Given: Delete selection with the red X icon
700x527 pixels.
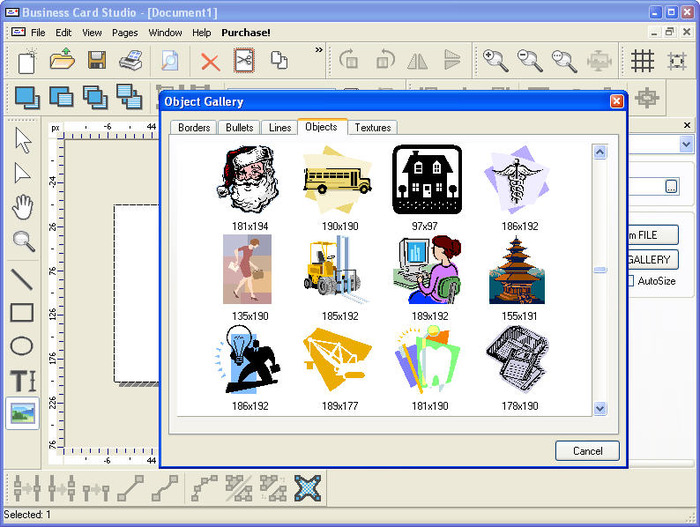Looking at the screenshot, I should pos(210,62).
